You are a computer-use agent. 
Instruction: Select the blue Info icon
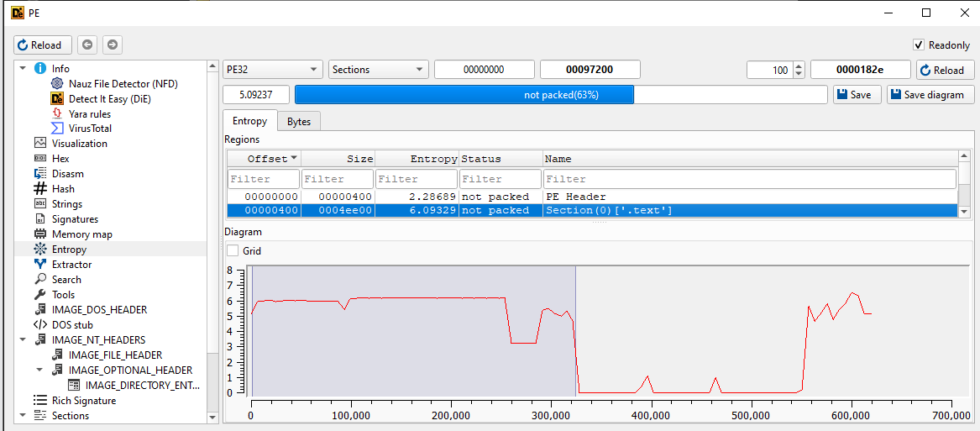(x=40, y=68)
